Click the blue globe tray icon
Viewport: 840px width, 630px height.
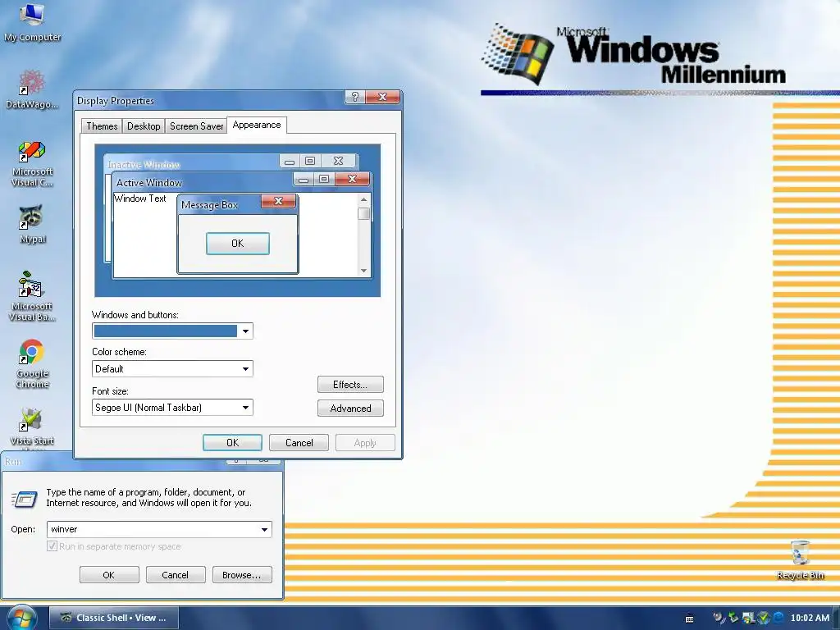click(778, 618)
